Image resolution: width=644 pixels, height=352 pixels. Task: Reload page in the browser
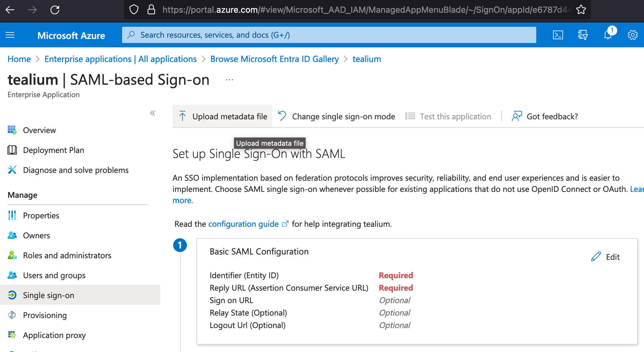(x=55, y=10)
